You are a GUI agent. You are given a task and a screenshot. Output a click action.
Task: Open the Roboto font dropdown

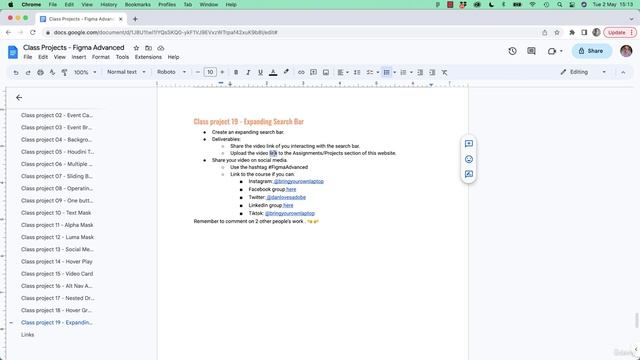(x=171, y=72)
